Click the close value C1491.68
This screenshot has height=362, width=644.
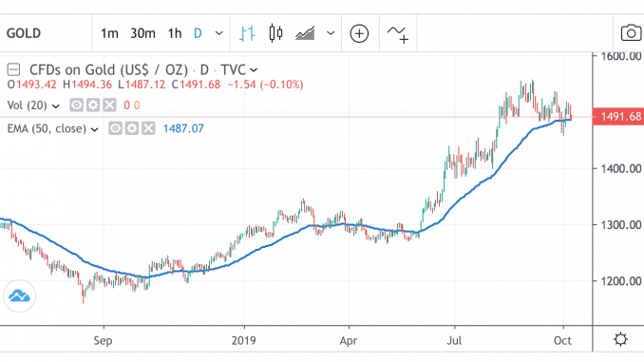pos(196,85)
